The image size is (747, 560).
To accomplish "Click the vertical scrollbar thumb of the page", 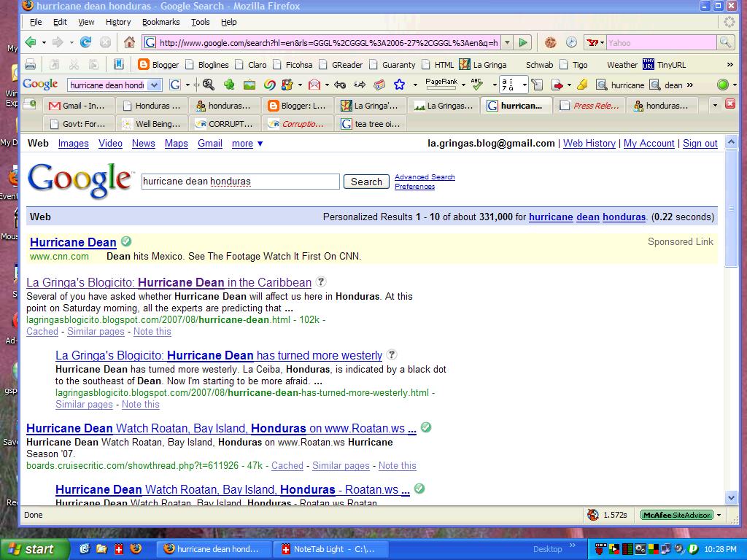I will click(731, 208).
